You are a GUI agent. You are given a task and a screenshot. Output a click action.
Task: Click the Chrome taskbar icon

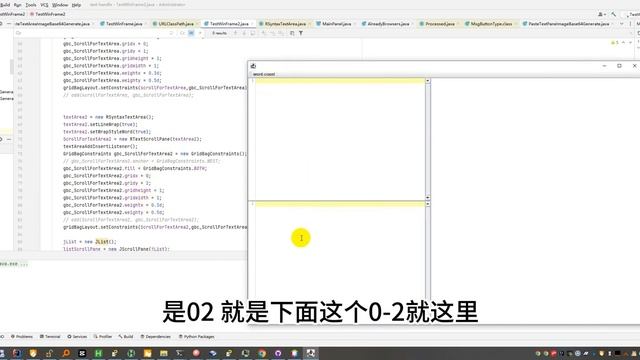[262, 353]
